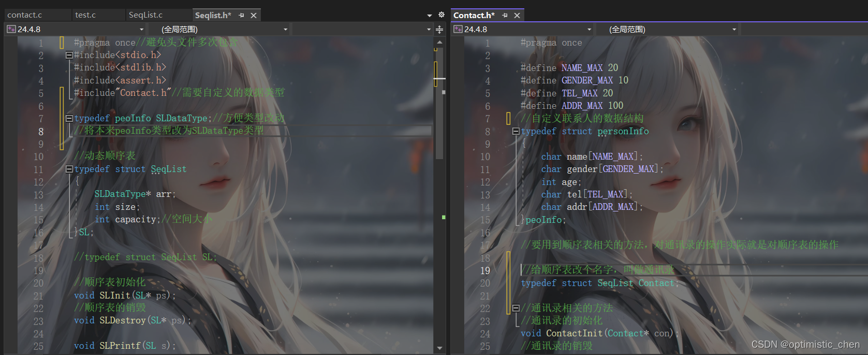This screenshot has height=355, width=868.
Task: Click line number 19 in Contact.h
Action: (485, 271)
